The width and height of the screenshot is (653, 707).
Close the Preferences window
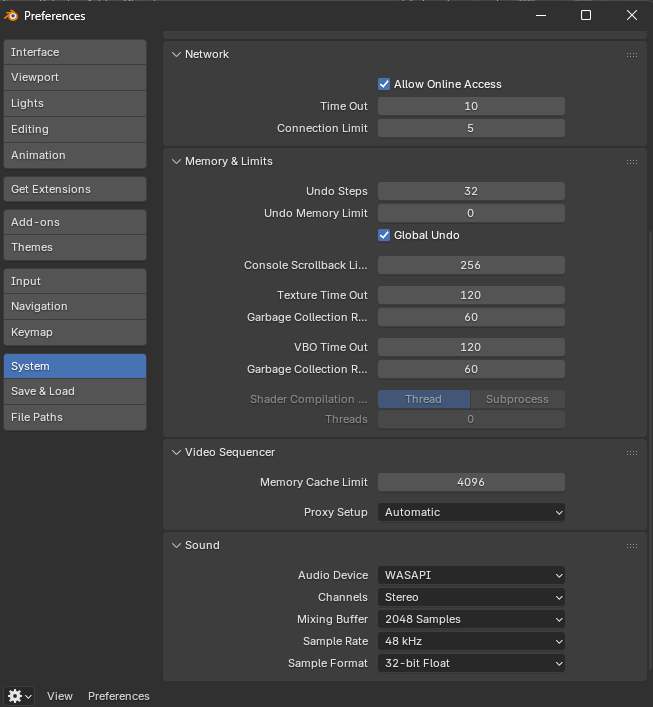[x=632, y=15]
